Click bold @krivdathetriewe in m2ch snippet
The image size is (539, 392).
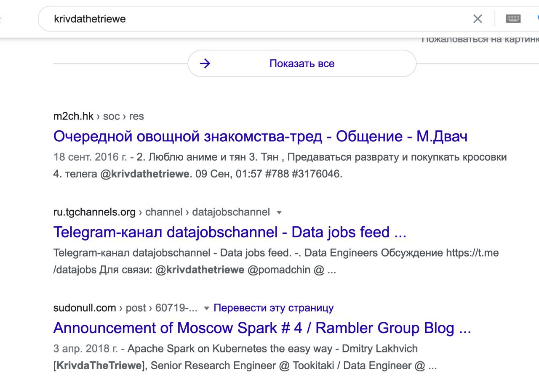(144, 174)
